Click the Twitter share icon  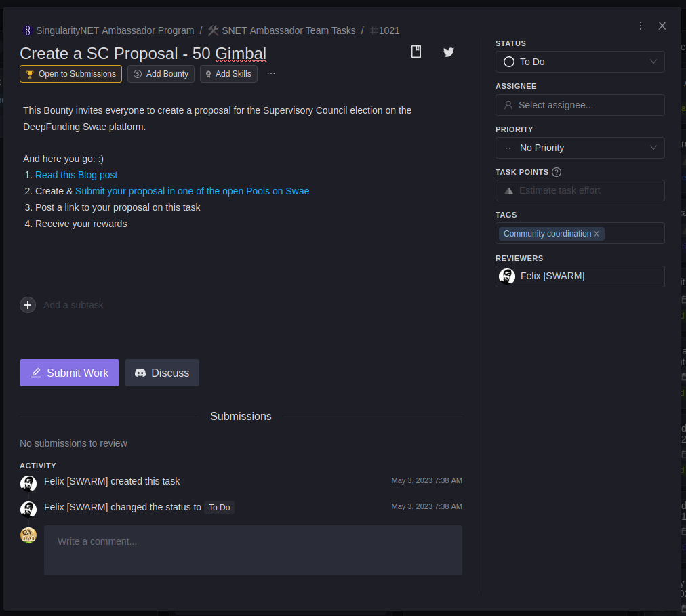[448, 52]
